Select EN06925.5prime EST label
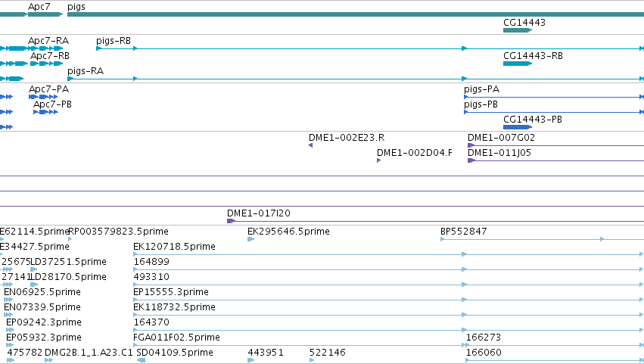This screenshot has width=644, height=364. coord(42,293)
